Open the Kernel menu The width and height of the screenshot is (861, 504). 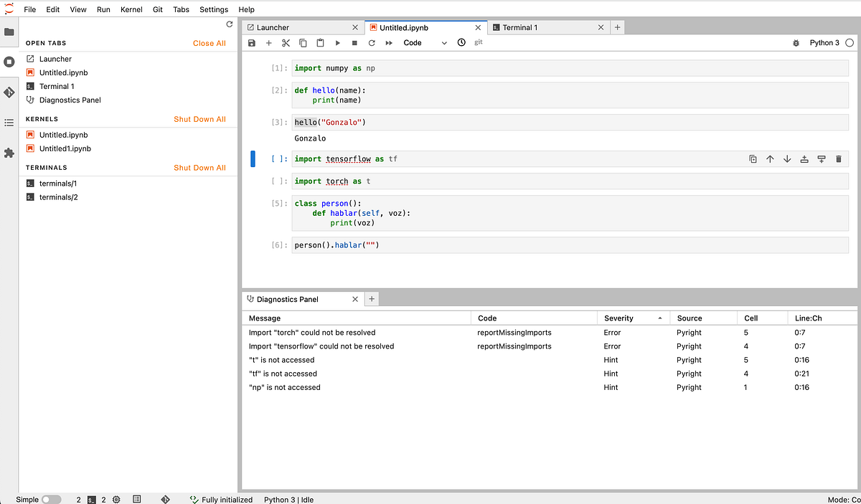pos(131,9)
